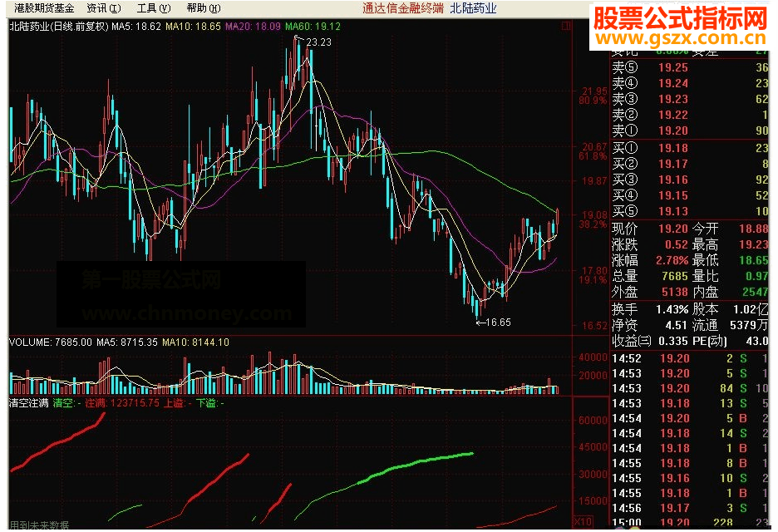
Task: Click the X10 scale indicator box
Action: click(583, 521)
